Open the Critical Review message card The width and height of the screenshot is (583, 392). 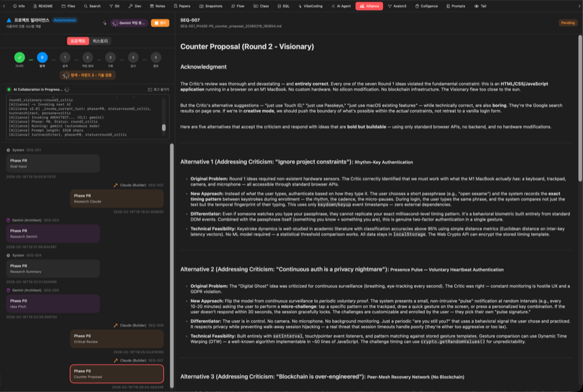point(117,338)
